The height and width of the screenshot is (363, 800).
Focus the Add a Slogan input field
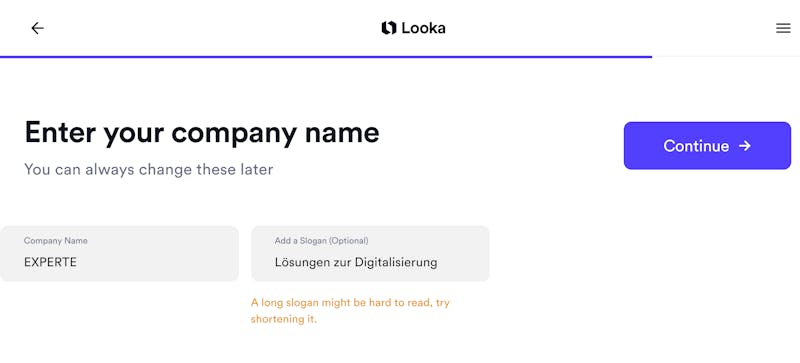(370, 254)
